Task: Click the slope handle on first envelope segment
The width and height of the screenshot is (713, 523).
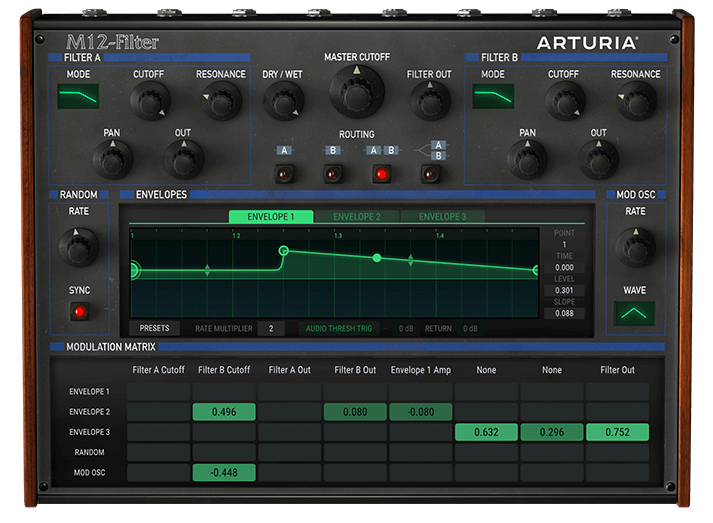Action: 207,270
